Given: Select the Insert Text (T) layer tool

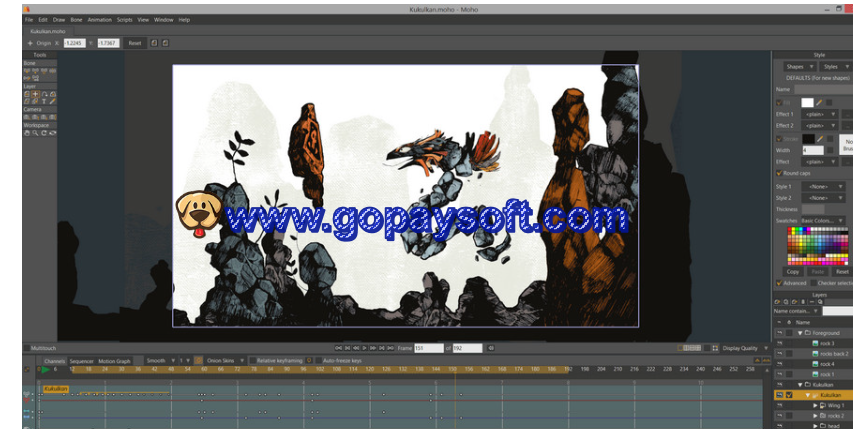Looking at the screenshot, I should [44, 101].
